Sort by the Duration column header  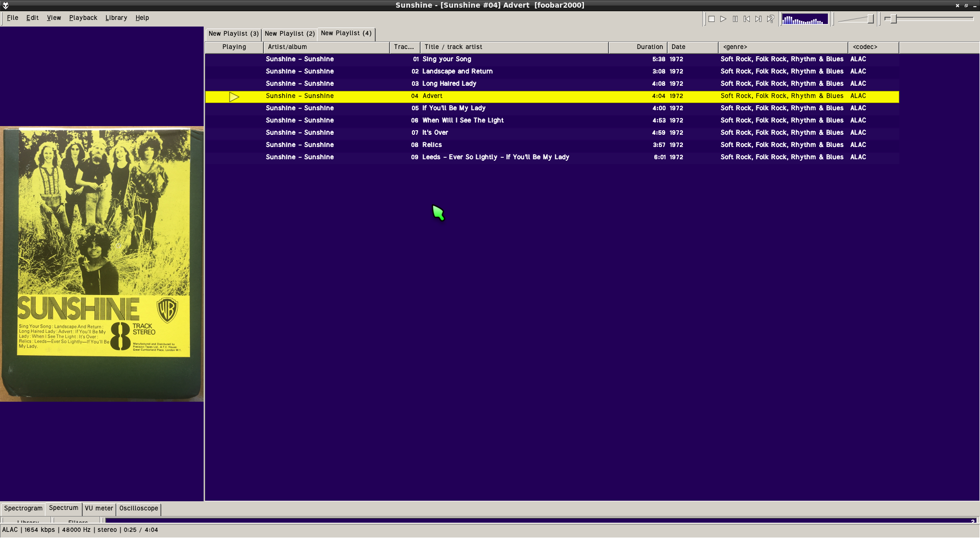click(x=638, y=47)
